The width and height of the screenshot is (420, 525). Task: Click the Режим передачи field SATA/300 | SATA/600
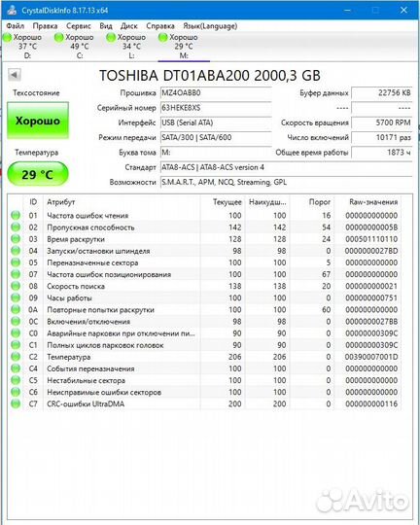(216, 138)
